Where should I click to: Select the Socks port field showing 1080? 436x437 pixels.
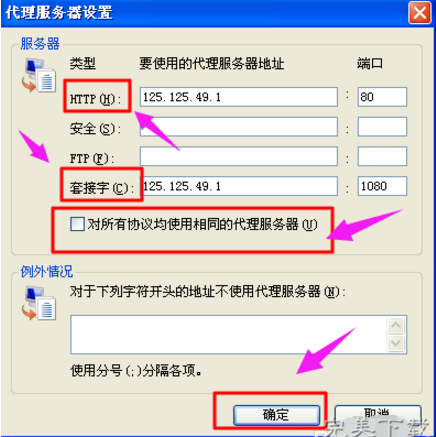coord(382,186)
